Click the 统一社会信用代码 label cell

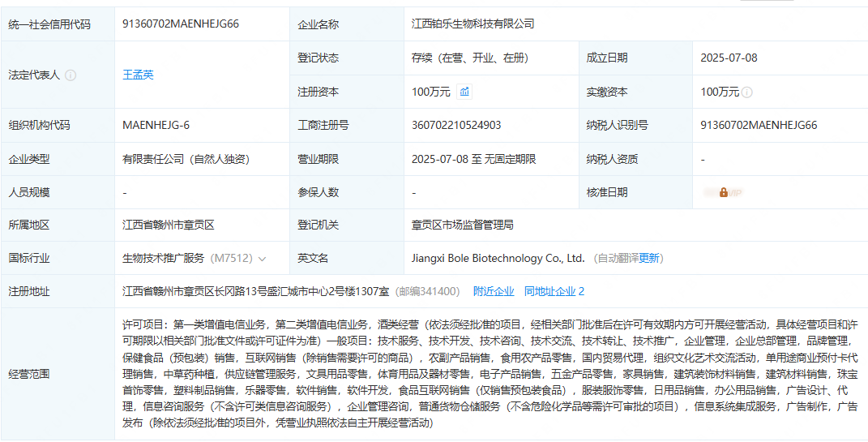58,24
